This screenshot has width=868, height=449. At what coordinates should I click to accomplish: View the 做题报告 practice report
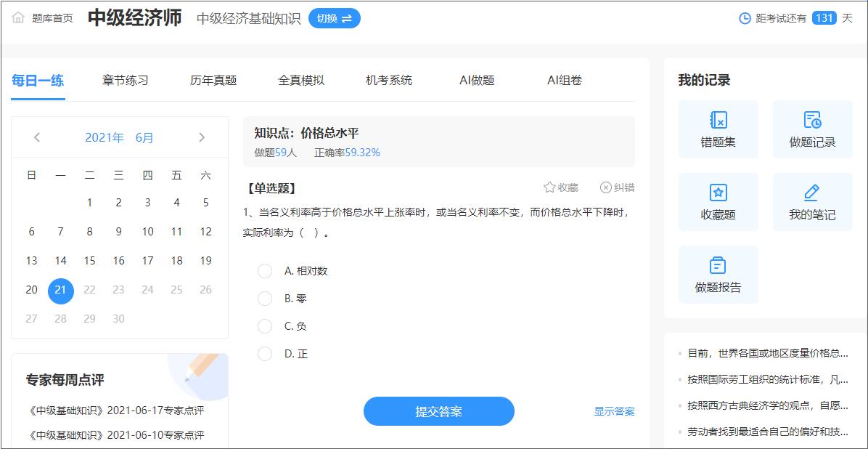[x=718, y=274]
